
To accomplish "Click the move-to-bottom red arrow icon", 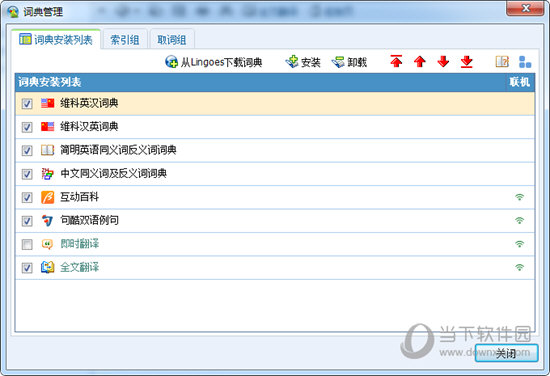I will point(467,61).
